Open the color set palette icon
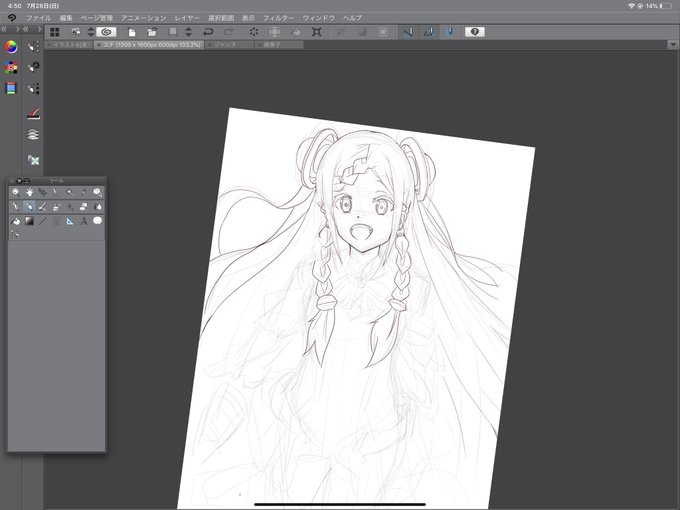This screenshot has height=510, width=680. pos(11,67)
